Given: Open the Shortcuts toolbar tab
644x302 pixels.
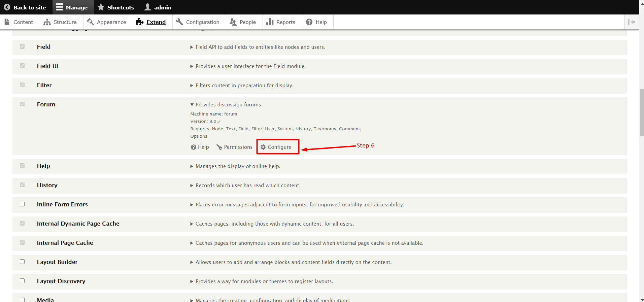Looking at the screenshot, I should (x=116, y=7).
